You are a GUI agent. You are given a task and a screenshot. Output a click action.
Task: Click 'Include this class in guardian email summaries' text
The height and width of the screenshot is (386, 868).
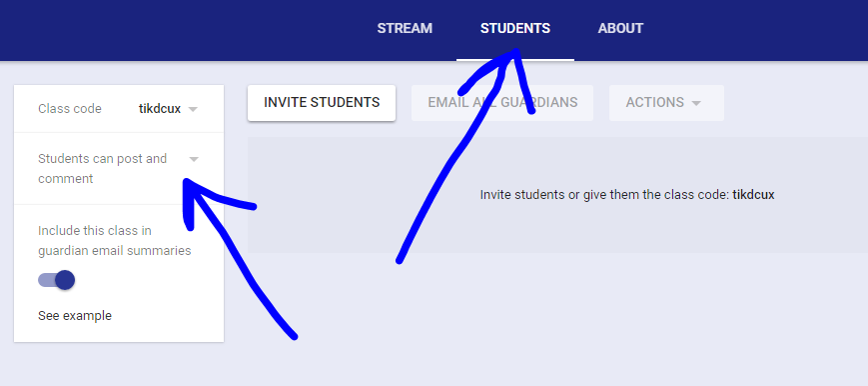coord(115,241)
